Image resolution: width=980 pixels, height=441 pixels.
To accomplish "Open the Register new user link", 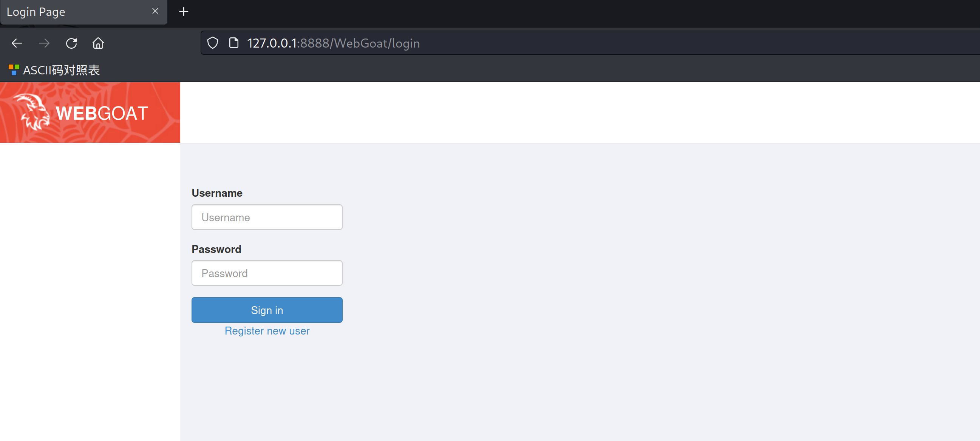I will (x=267, y=331).
